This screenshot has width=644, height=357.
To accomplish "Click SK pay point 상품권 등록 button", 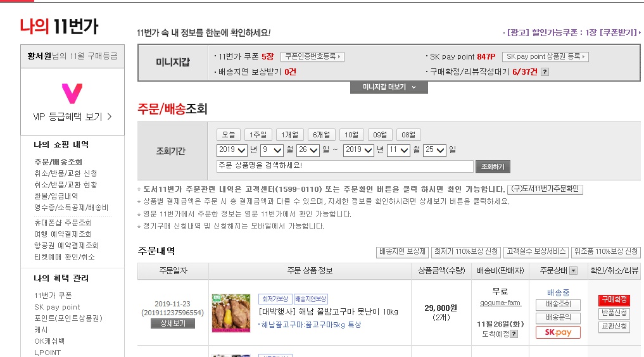I will [545, 56].
